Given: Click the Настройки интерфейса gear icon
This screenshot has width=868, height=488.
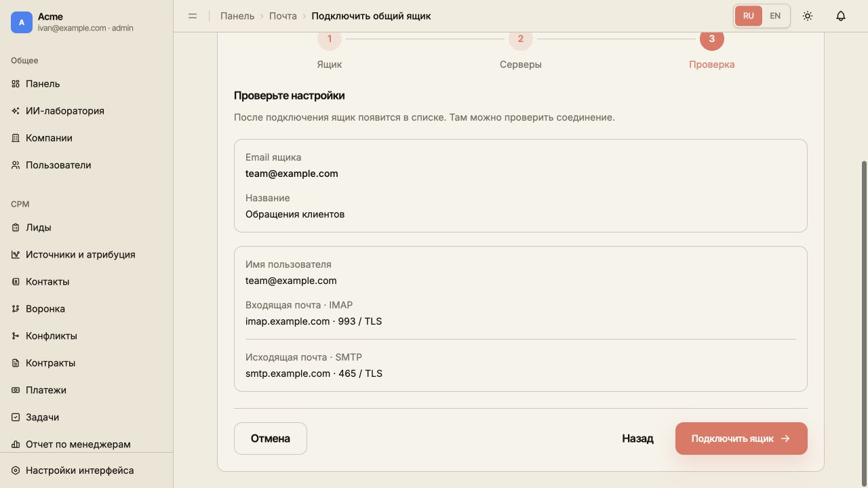Looking at the screenshot, I should pos(16,470).
